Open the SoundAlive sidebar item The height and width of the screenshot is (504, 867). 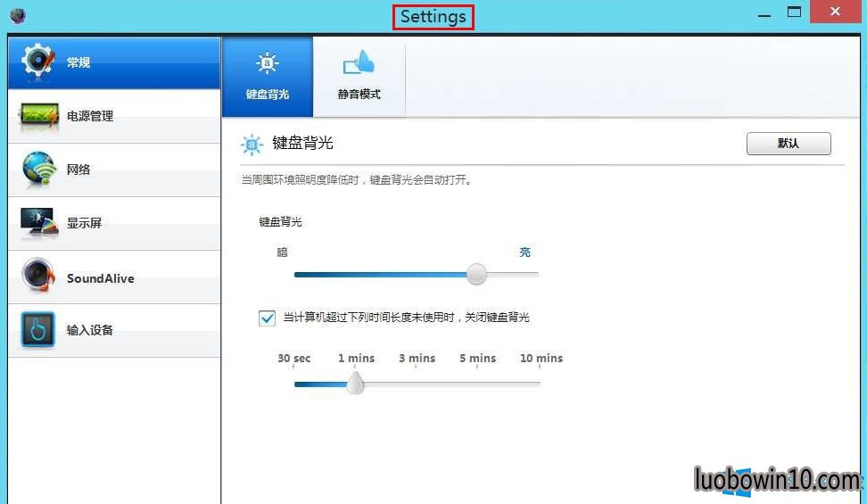(x=114, y=277)
